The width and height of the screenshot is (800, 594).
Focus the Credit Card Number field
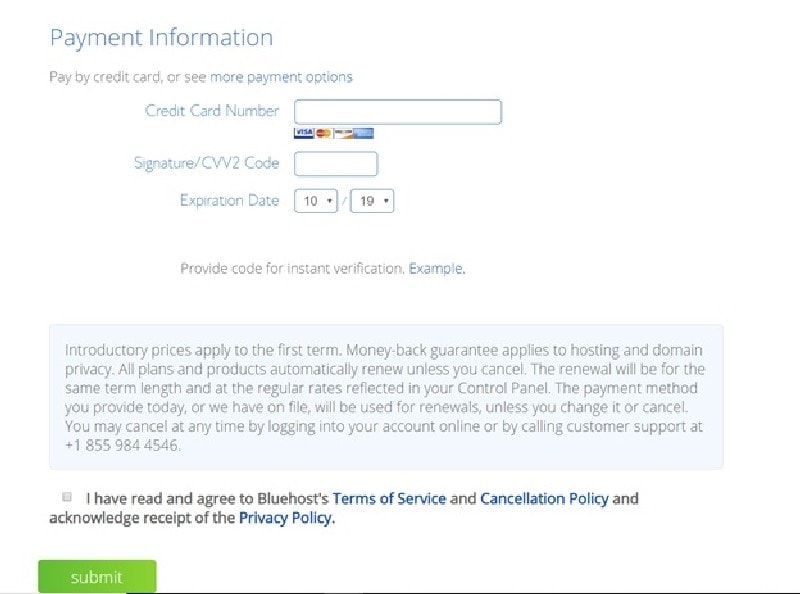tap(398, 112)
